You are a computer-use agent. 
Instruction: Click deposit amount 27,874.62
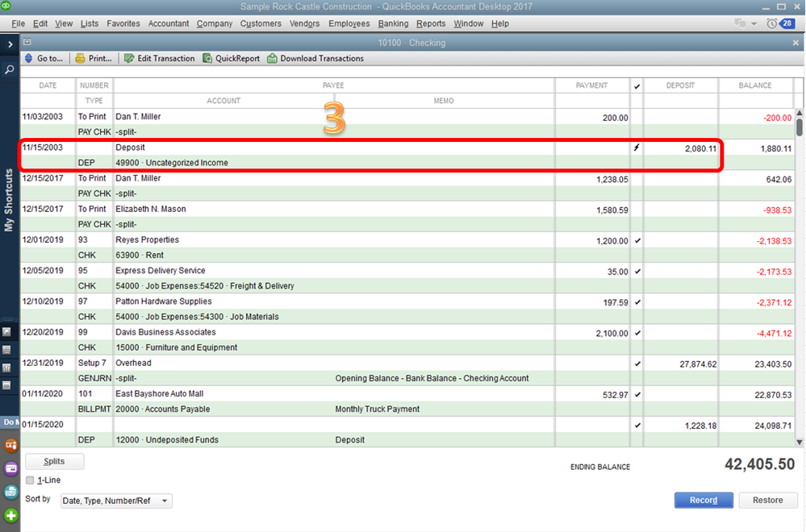tap(698, 364)
